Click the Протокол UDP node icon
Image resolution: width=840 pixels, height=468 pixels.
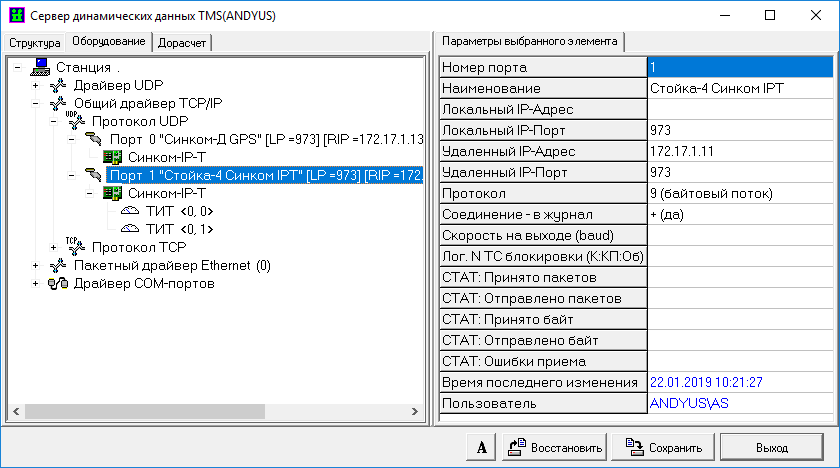[76, 121]
